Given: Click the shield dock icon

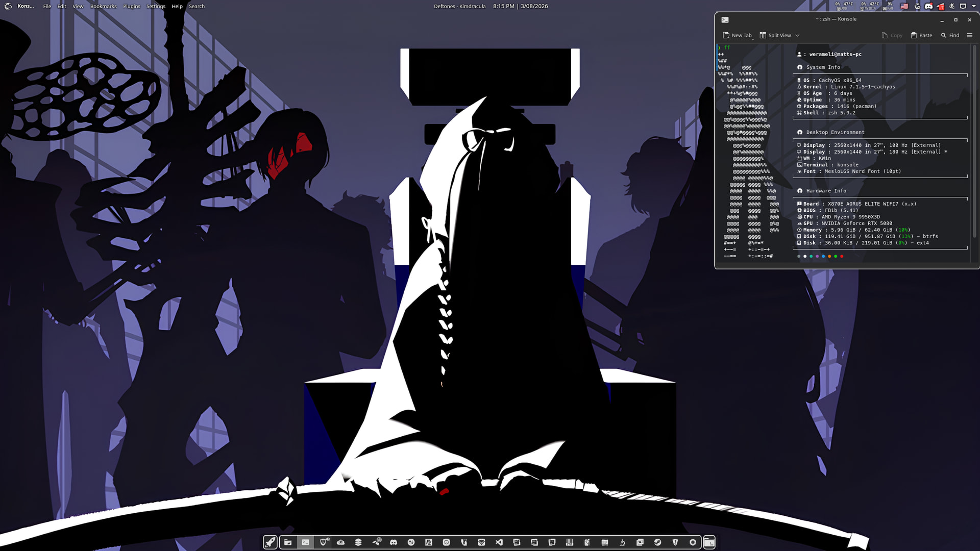Looking at the screenshot, I should pos(675,542).
